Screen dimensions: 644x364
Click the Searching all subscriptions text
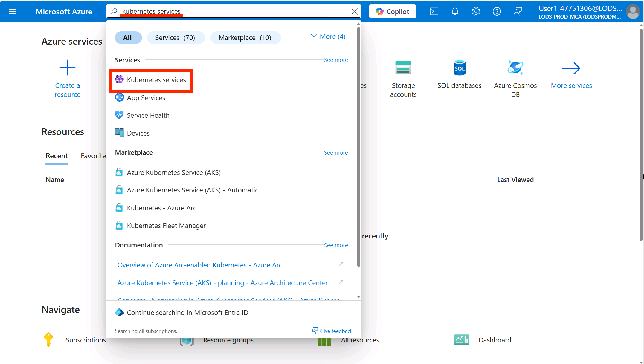[x=146, y=331]
